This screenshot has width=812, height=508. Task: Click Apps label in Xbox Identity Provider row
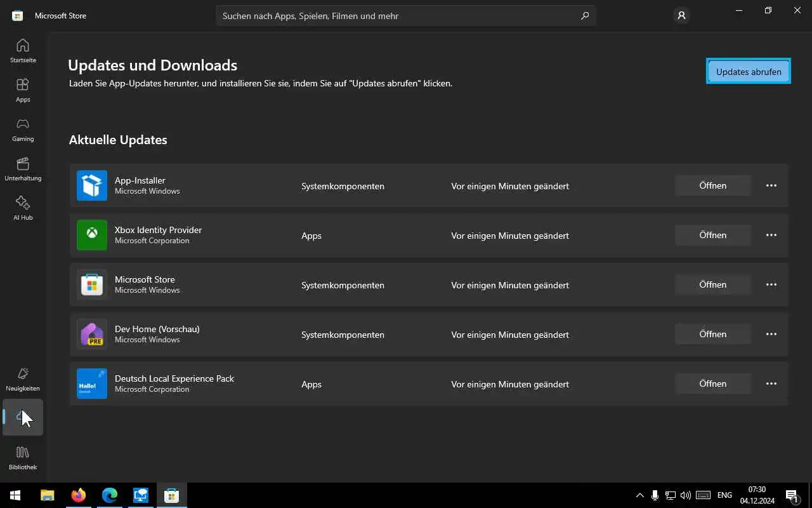pyautogui.click(x=311, y=236)
